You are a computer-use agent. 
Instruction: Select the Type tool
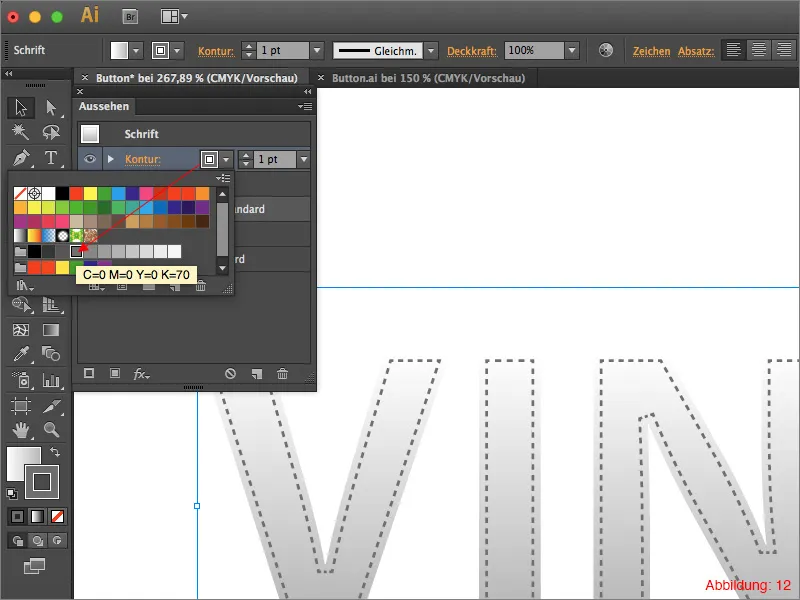51,158
